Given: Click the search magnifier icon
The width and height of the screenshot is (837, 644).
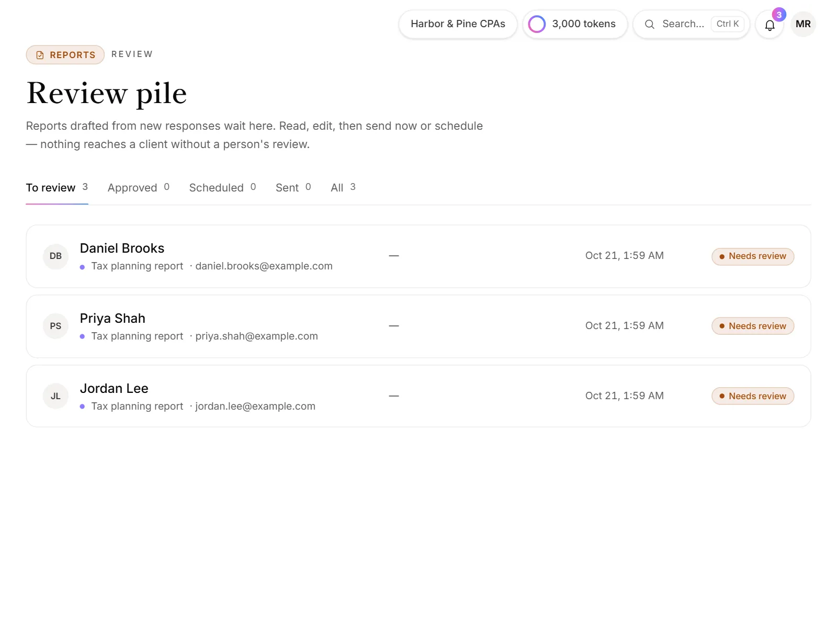Looking at the screenshot, I should coord(649,24).
